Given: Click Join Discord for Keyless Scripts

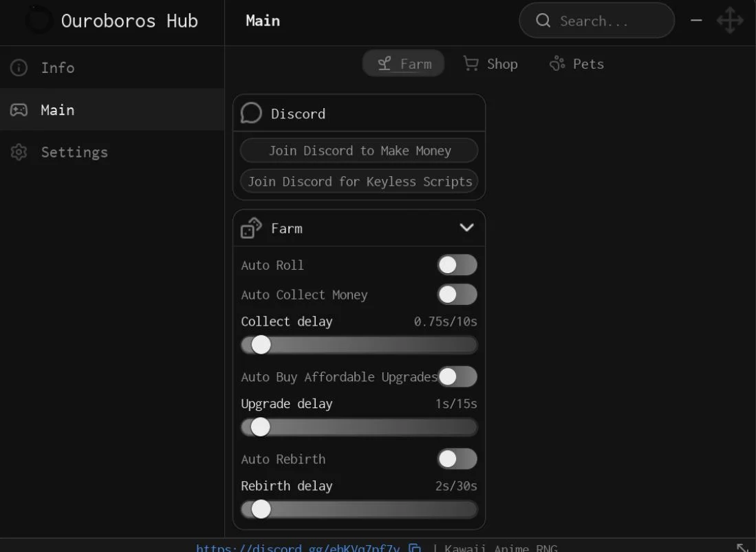Looking at the screenshot, I should [x=359, y=182].
